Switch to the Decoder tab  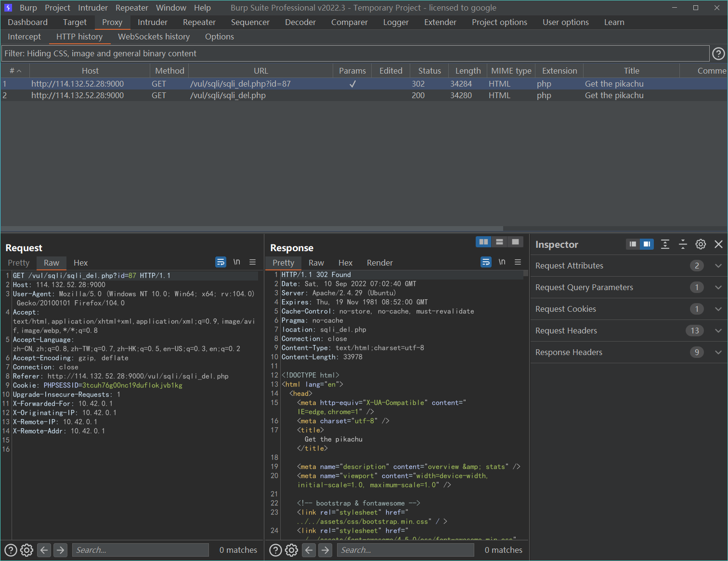300,22
